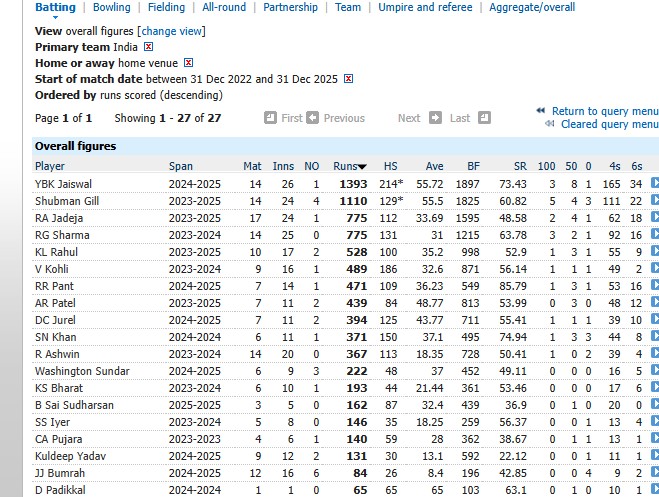Switch to the Bowling tab
The image size is (659, 497).
112,7
